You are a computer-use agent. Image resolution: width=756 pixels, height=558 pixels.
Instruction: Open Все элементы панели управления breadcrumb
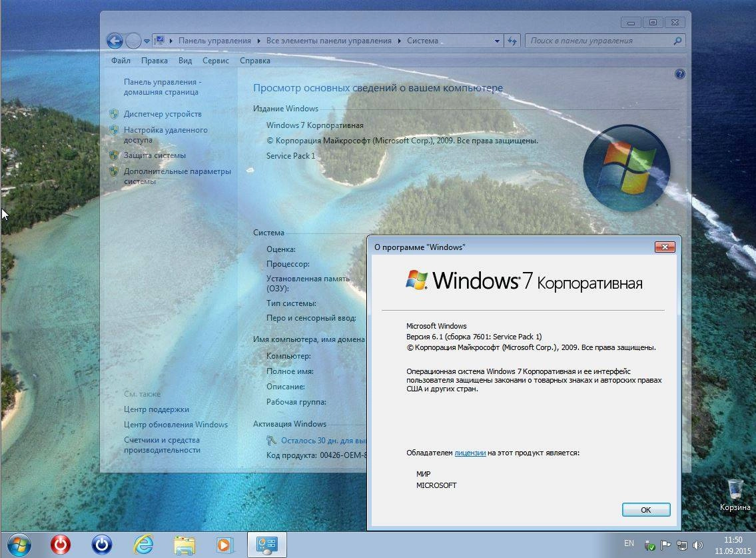329,41
